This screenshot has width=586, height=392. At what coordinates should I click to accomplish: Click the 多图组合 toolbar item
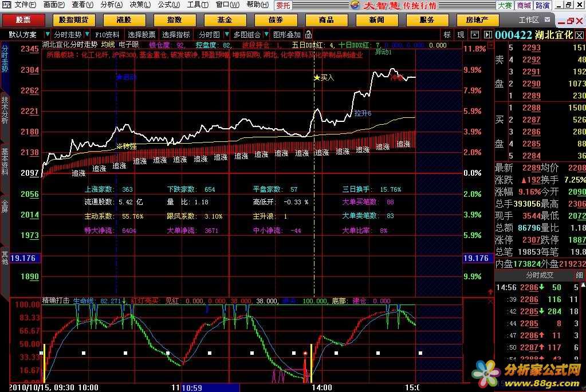click(x=247, y=35)
